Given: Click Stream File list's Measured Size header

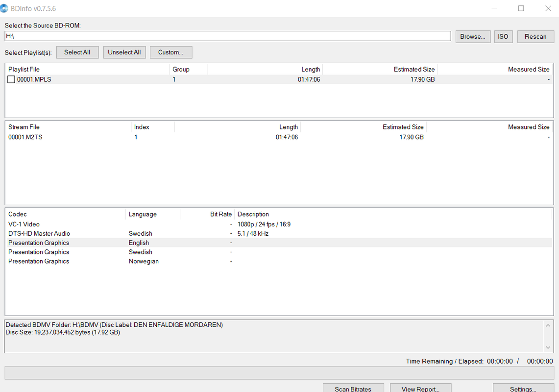Looking at the screenshot, I should [x=489, y=127].
